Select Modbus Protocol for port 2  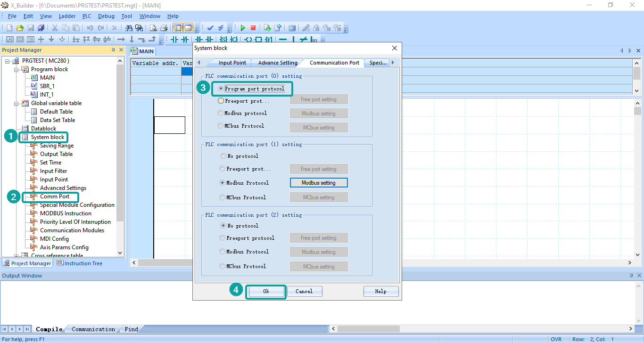click(223, 252)
